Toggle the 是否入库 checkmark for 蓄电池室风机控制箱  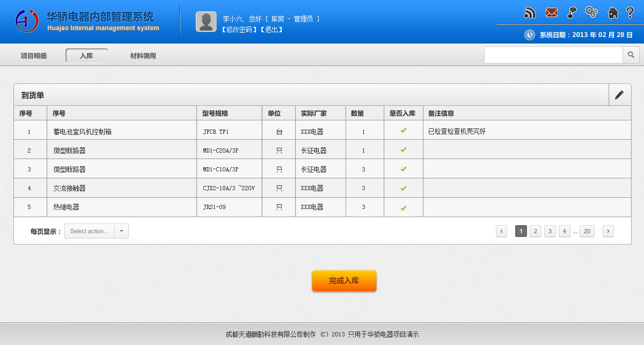[404, 131]
